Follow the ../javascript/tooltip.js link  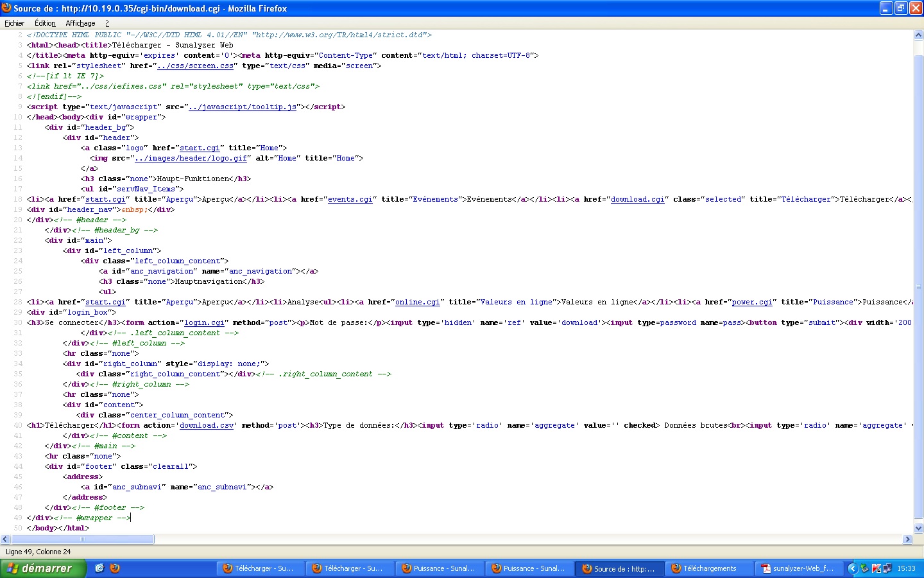point(243,107)
